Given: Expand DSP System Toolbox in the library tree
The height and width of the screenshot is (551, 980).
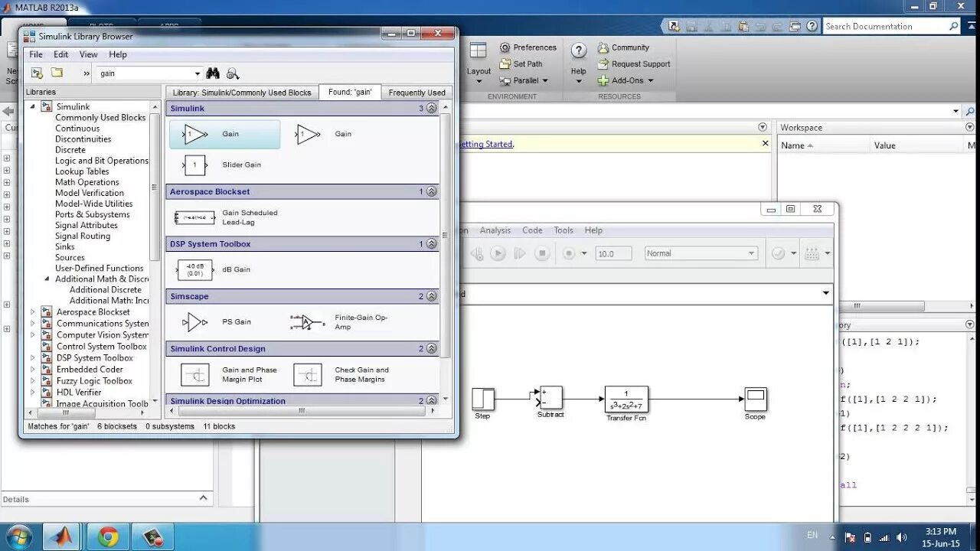Looking at the screenshot, I should click(x=33, y=358).
